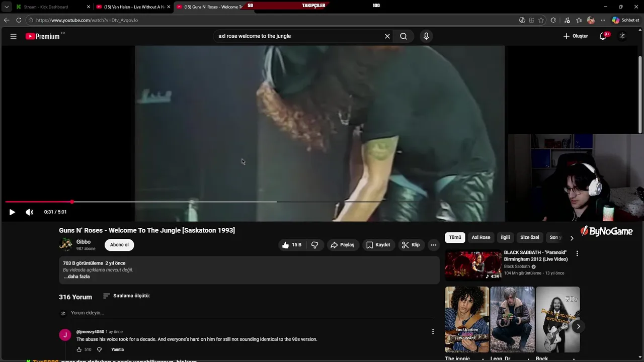Open media control music note icon
Viewport: 644px width, 362px height.
[x=567, y=20]
